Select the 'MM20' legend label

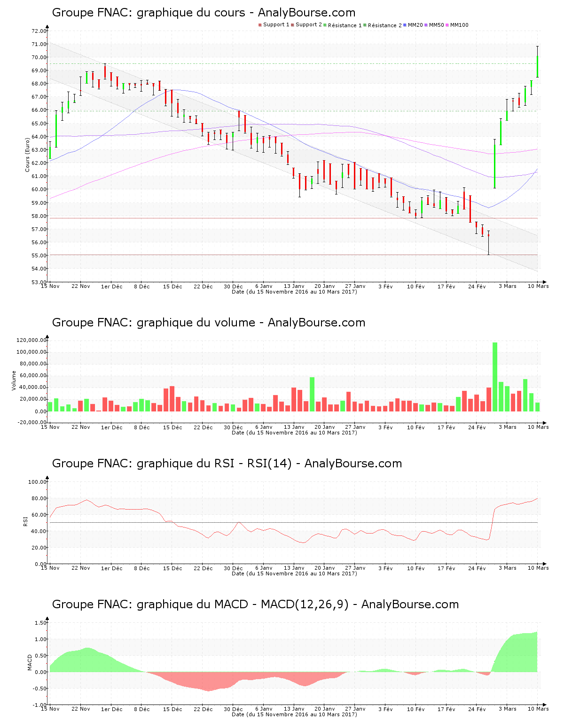click(415, 25)
